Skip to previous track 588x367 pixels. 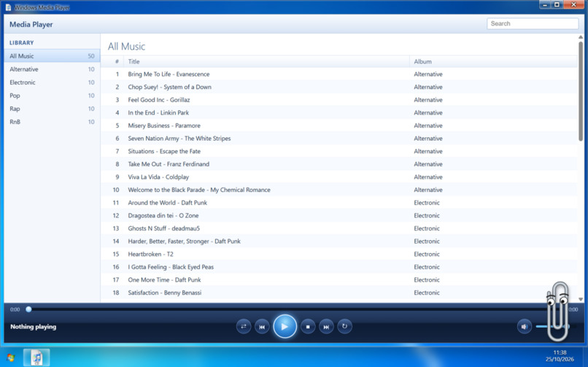[x=262, y=327]
